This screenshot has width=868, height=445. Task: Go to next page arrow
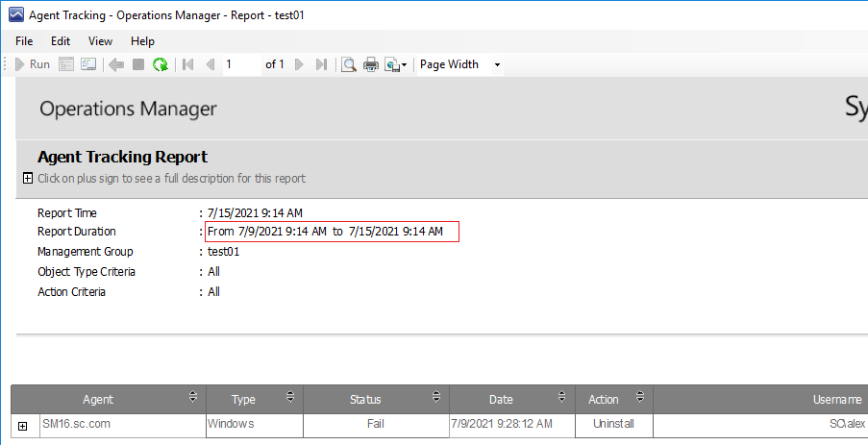[x=300, y=64]
